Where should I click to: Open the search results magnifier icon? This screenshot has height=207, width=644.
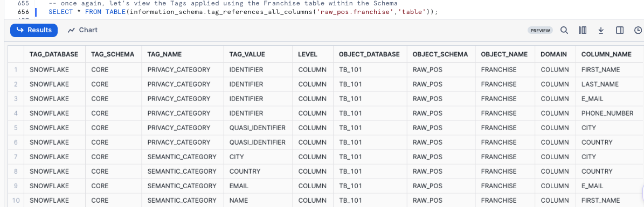coord(564,30)
